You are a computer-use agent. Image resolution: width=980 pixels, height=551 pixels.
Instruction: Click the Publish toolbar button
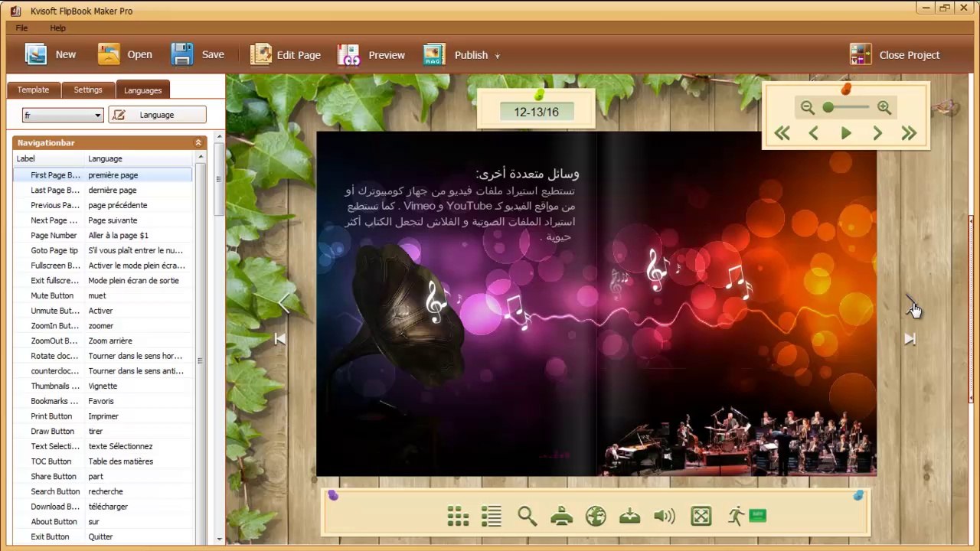point(456,54)
